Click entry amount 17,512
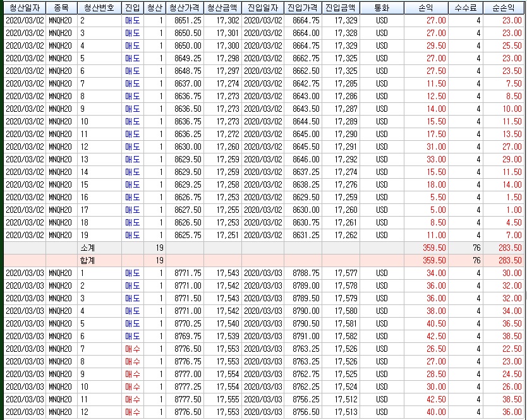The width and height of the screenshot is (527, 420). (x=346, y=399)
